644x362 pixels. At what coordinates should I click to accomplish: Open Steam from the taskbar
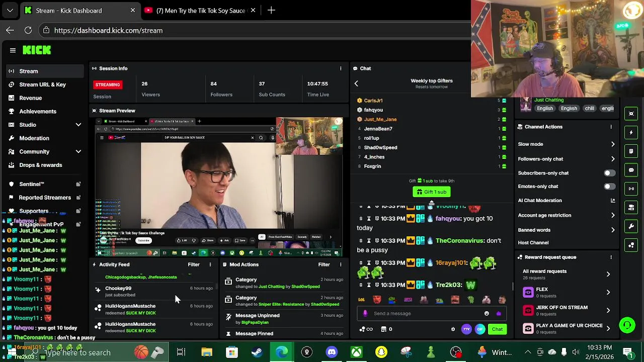click(x=257, y=352)
